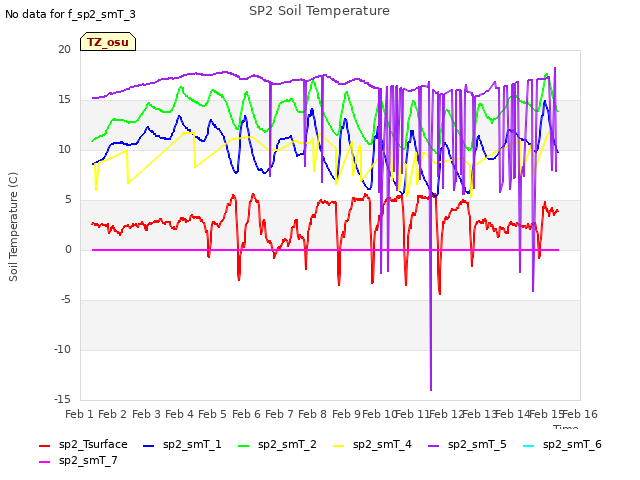640x480 pixels.
Task: Click the Soil Temperature (C) axis label
Action: click(x=13, y=227)
